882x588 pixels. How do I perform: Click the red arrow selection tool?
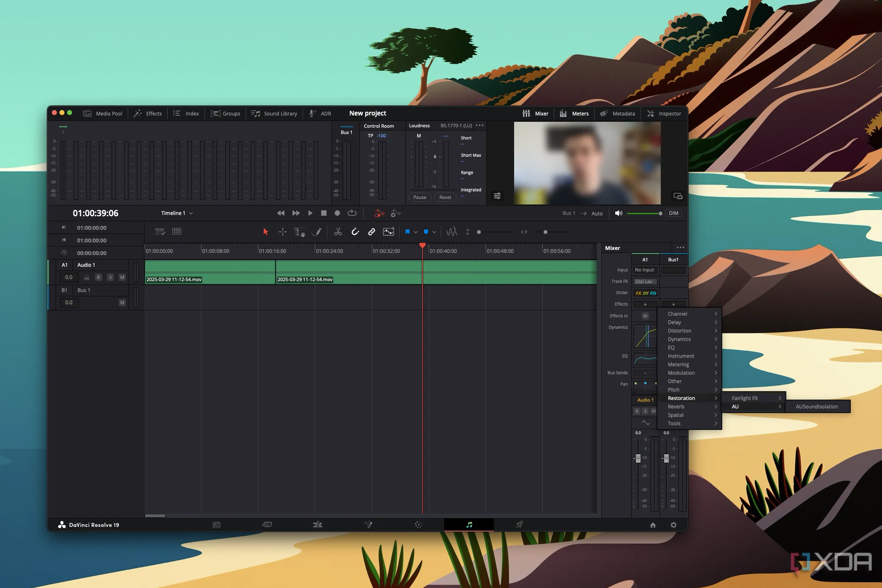tap(265, 232)
